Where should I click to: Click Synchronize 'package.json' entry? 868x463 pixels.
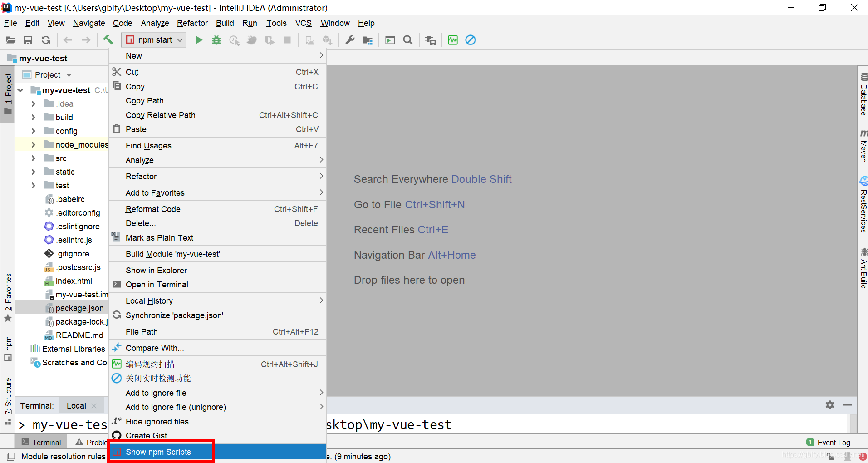(x=217, y=315)
